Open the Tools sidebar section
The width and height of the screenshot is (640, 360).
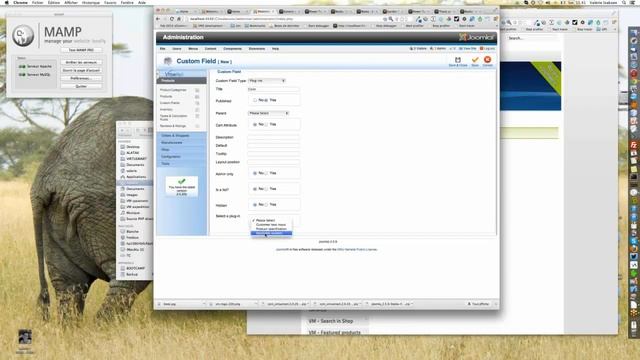click(182, 164)
